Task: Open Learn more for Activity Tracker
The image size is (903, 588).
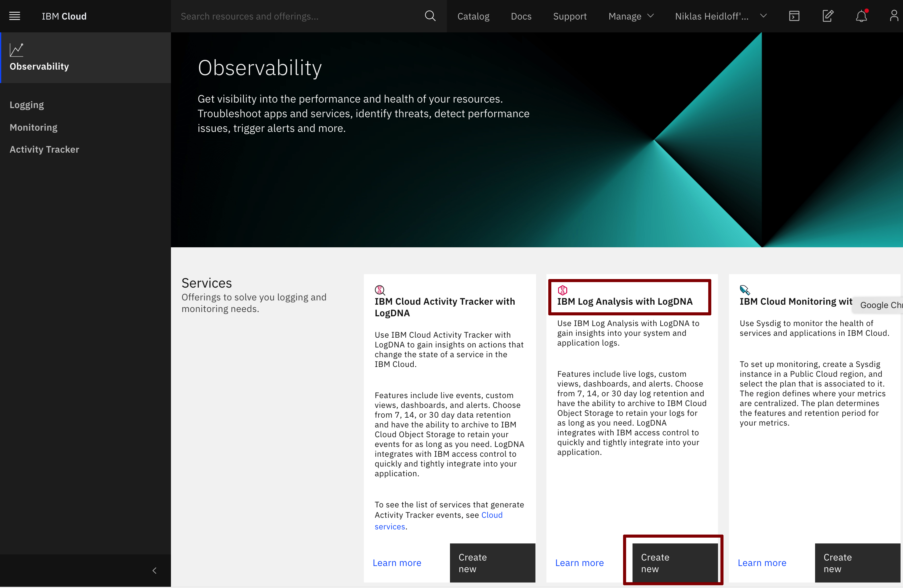Action: tap(397, 563)
